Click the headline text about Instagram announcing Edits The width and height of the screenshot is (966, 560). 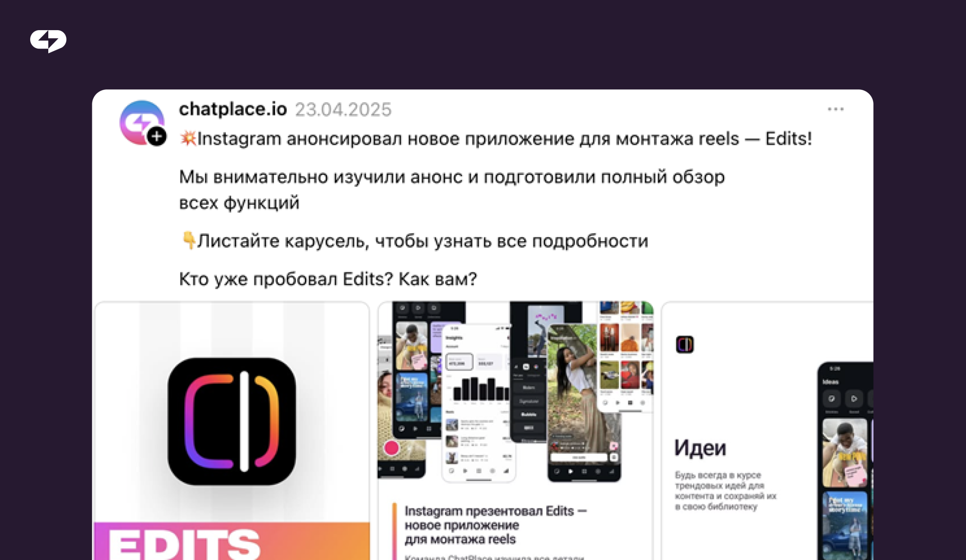pos(495,139)
